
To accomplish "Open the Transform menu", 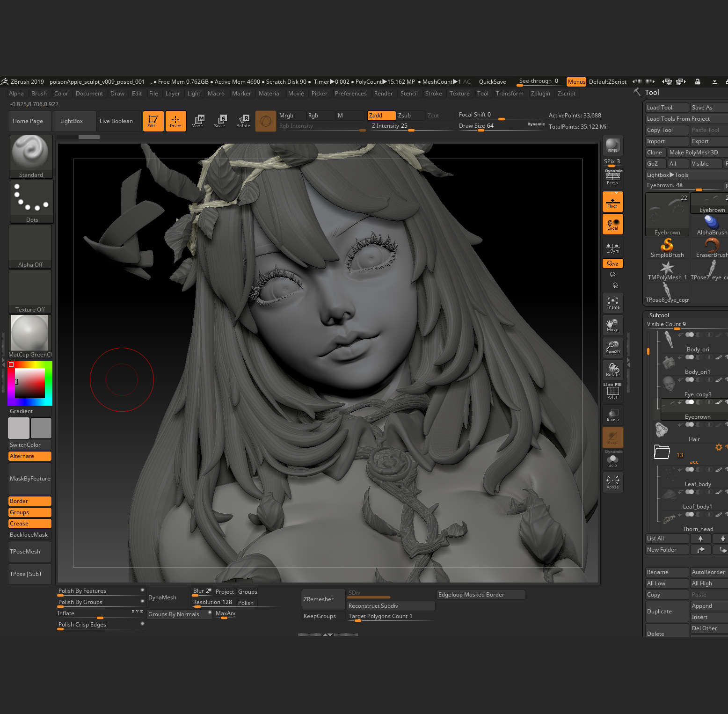I will click(510, 94).
